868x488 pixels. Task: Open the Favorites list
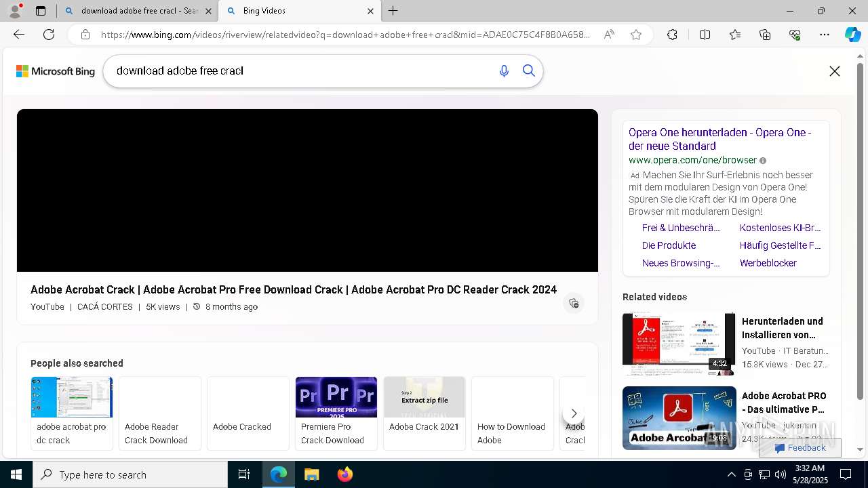tap(735, 35)
